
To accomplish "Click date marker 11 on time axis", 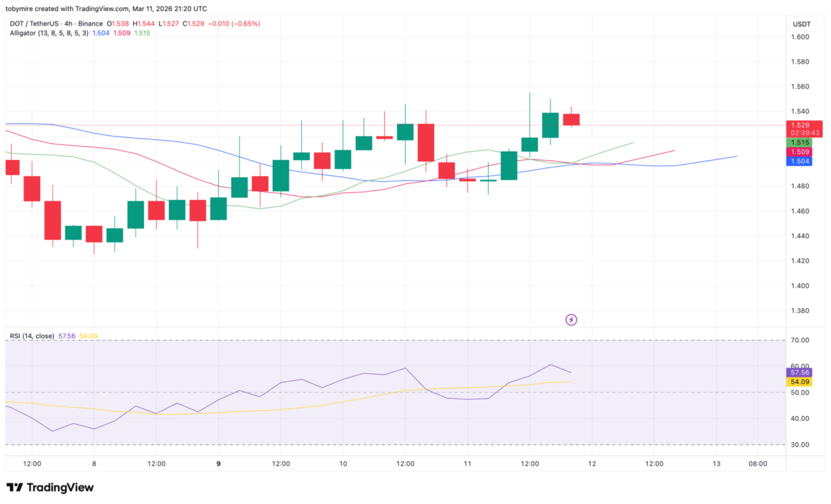I will pyautogui.click(x=467, y=464).
